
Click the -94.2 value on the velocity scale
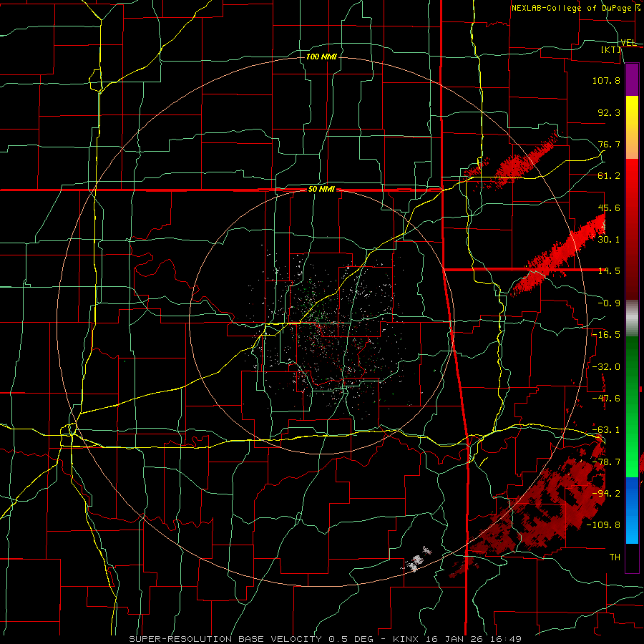pyautogui.click(x=606, y=494)
